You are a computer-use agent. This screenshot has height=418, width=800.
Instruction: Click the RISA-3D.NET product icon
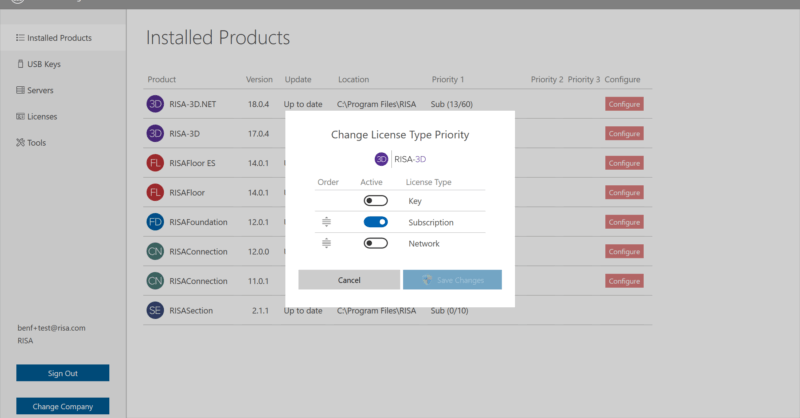(x=155, y=103)
